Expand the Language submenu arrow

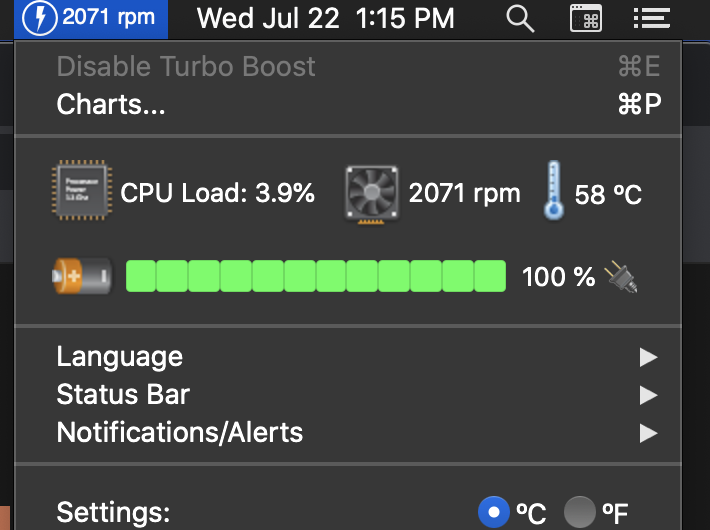click(x=649, y=357)
